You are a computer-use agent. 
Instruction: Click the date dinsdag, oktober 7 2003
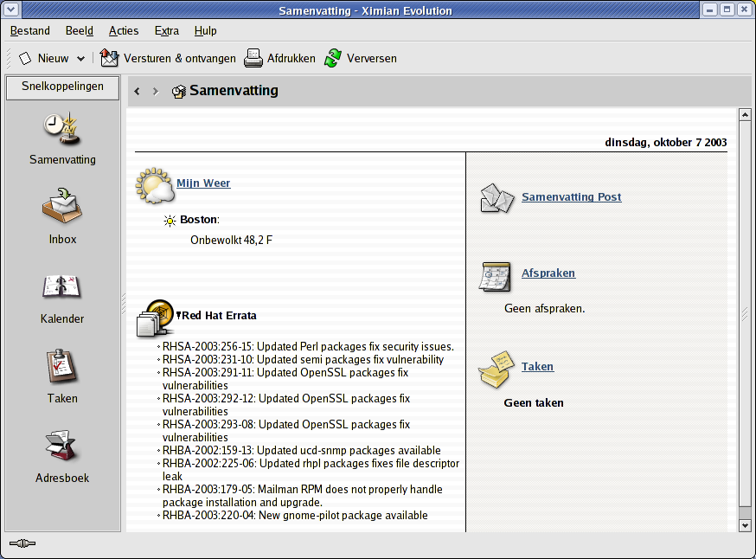tap(666, 142)
